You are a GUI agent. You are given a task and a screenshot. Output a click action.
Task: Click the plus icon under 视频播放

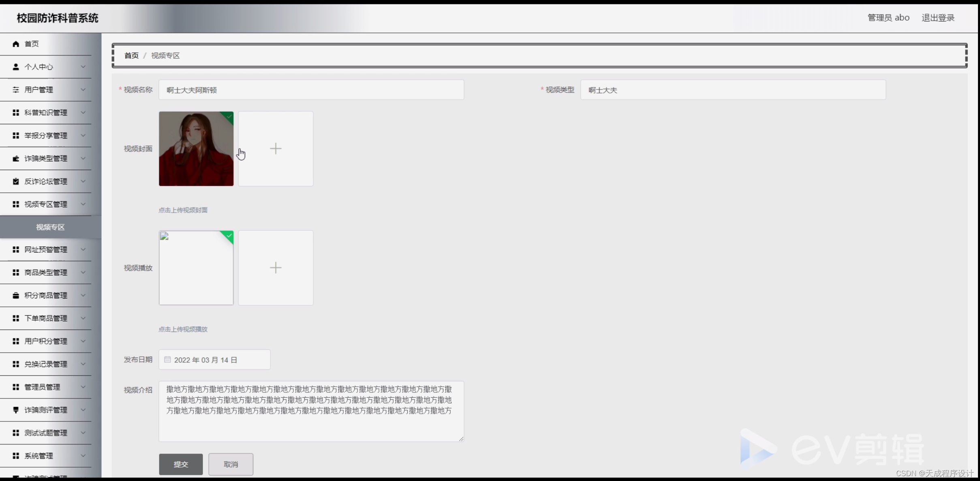click(x=276, y=268)
